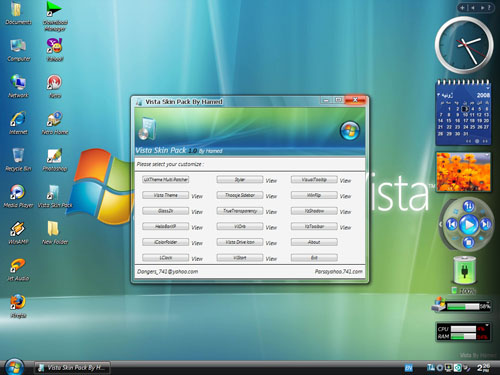This screenshot has height=375, width=500.
Task: Launch the Firefox desktop shortcut
Action: point(18,307)
